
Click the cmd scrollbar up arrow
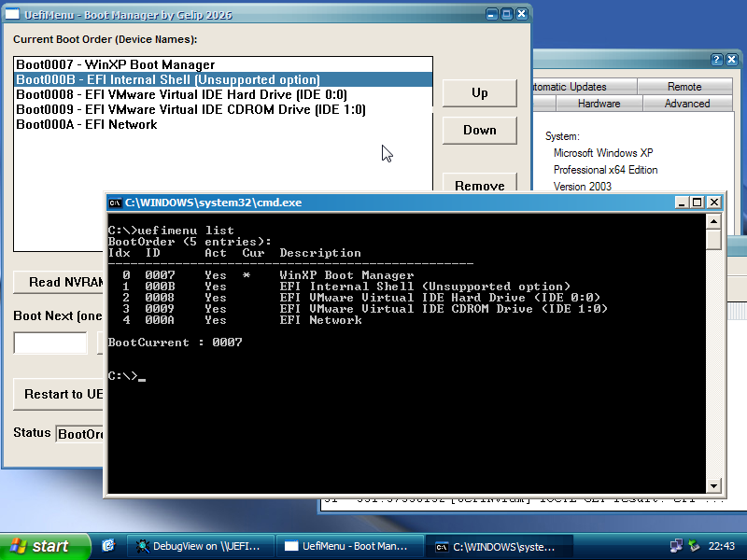(x=713, y=221)
